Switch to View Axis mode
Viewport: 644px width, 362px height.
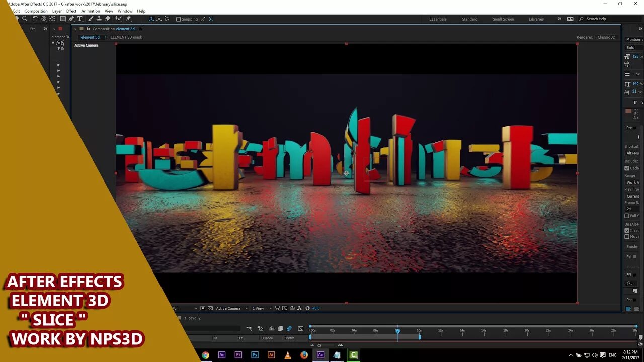coord(167,19)
